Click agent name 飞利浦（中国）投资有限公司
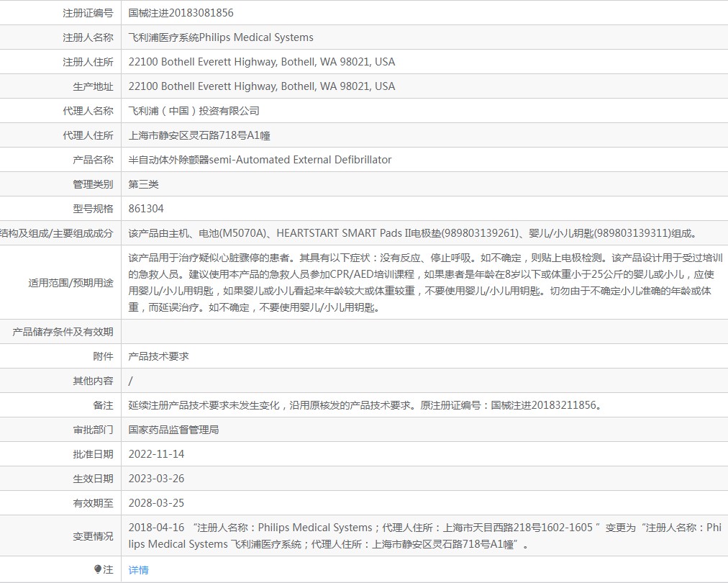The width and height of the screenshot is (728, 583). tap(194, 111)
